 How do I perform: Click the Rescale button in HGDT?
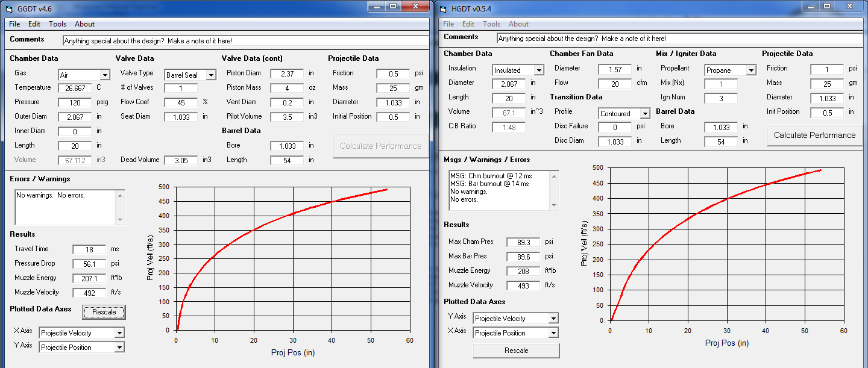point(516,351)
